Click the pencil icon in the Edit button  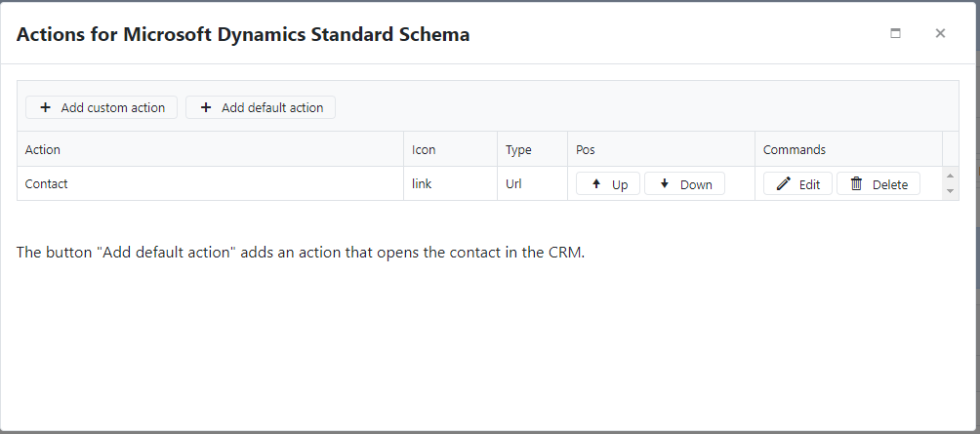(783, 183)
